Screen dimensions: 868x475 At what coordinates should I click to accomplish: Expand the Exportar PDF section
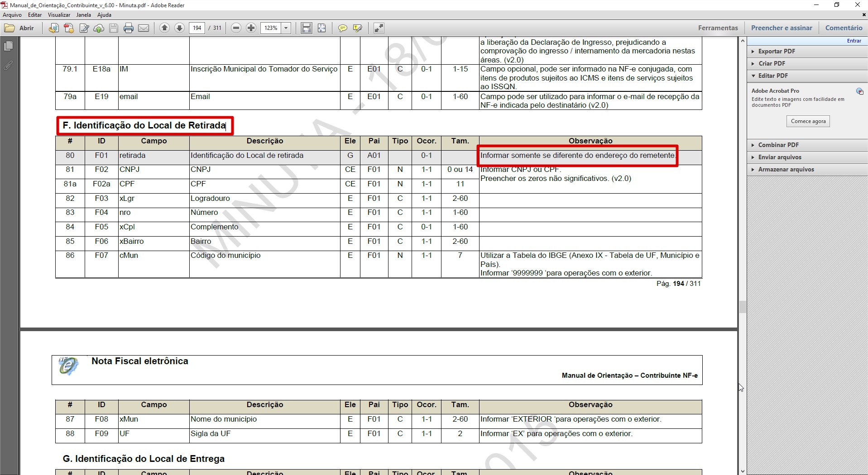coord(777,51)
